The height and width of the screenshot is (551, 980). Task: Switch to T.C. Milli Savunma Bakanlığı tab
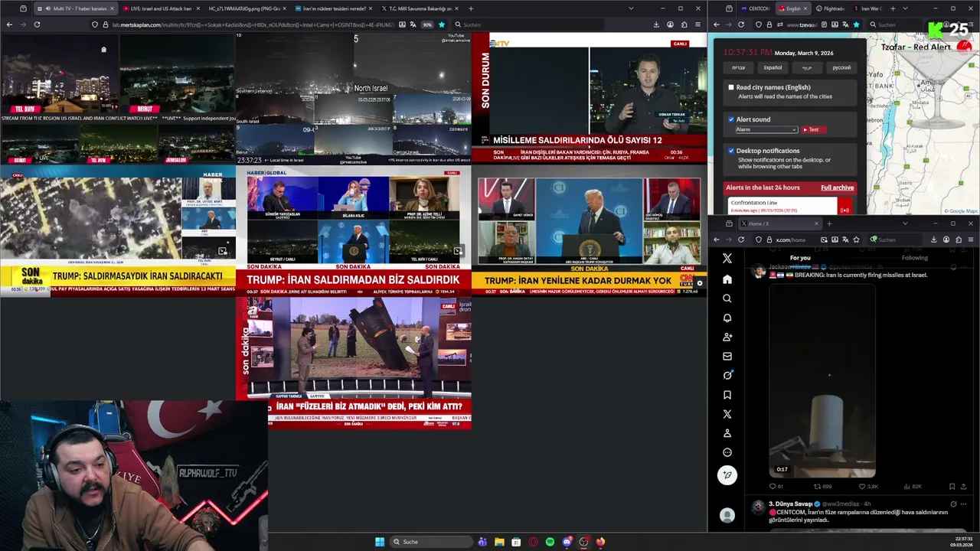point(419,8)
